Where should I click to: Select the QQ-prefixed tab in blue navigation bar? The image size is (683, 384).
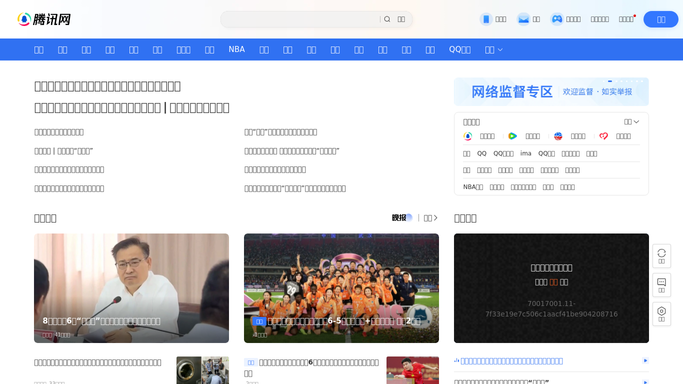pyautogui.click(x=460, y=50)
